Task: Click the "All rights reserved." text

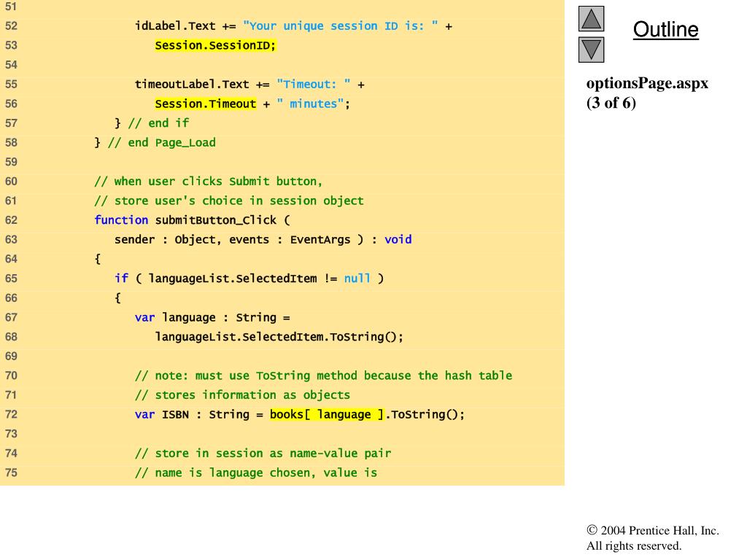Action: (634, 545)
